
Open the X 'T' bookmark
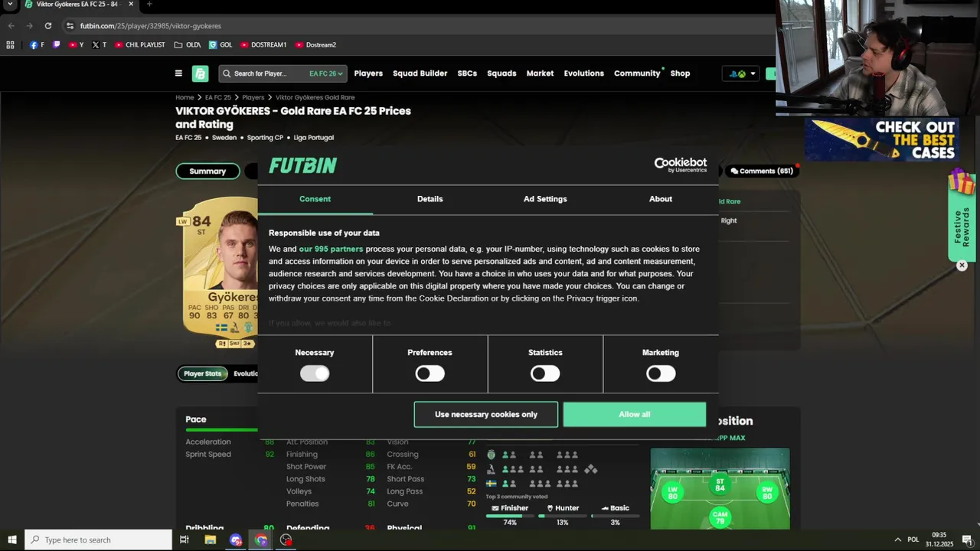click(99, 45)
